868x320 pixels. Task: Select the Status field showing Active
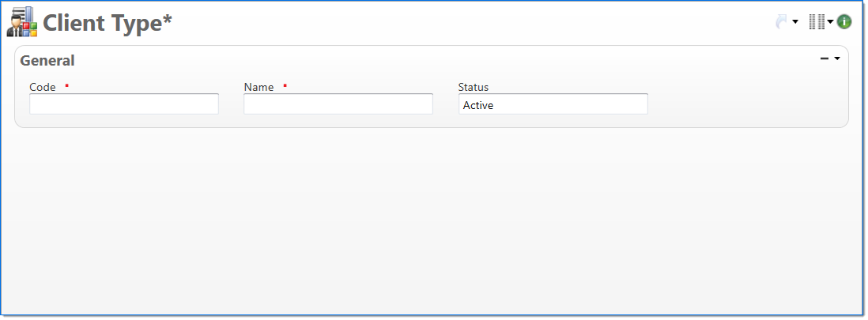coord(553,104)
